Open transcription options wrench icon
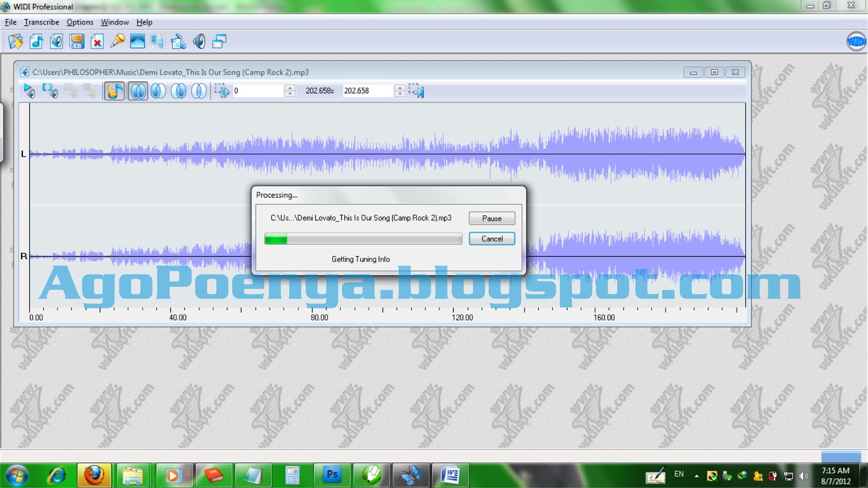 pos(178,42)
